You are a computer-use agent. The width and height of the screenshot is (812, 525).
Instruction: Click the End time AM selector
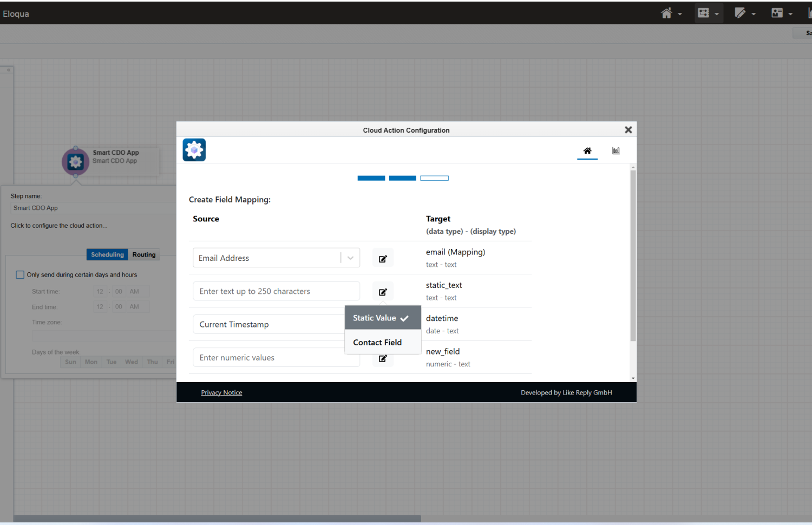[137, 307]
